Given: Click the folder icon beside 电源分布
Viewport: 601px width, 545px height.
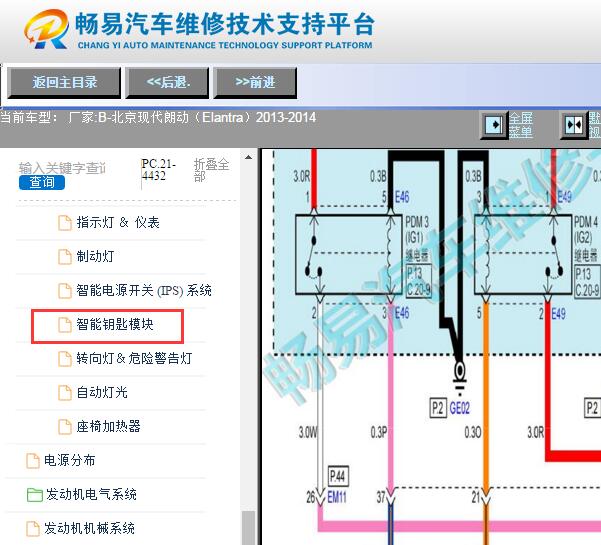Looking at the screenshot, I should point(33,461).
